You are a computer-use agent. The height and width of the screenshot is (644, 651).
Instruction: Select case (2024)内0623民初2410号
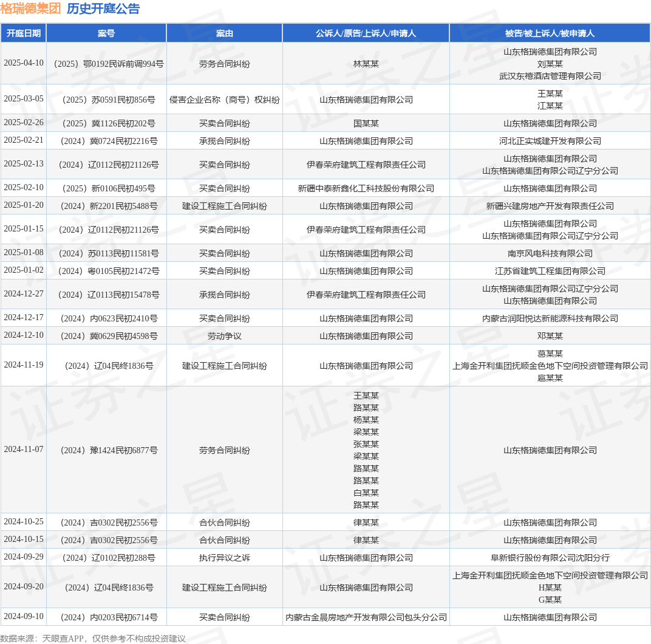(109, 318)
